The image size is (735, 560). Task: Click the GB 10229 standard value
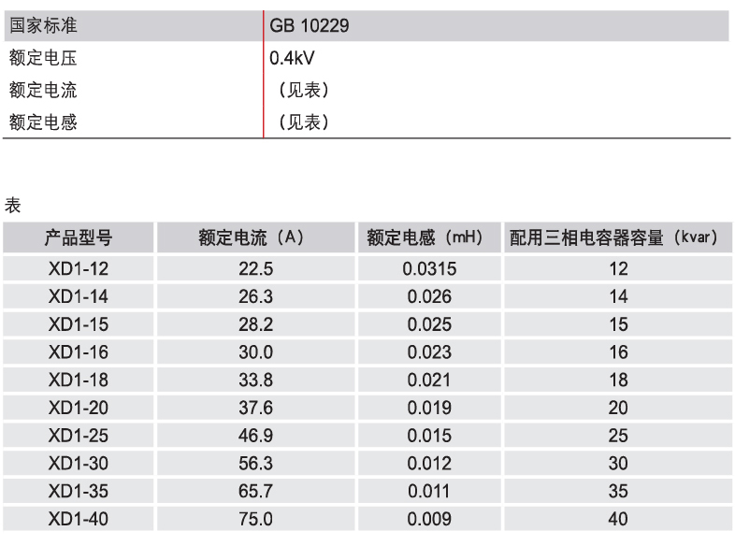309,27
